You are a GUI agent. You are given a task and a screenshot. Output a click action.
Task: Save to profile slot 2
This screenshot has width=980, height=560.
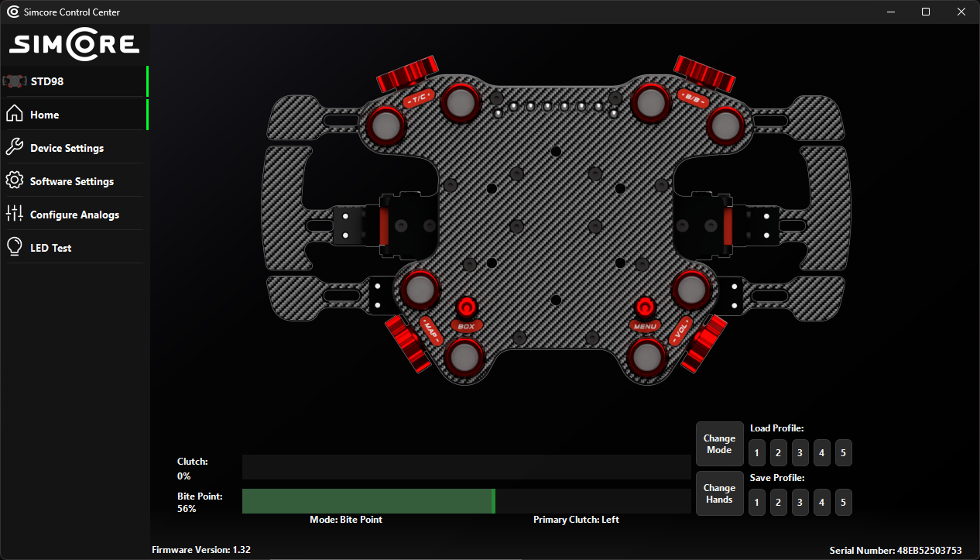[778, 502]
